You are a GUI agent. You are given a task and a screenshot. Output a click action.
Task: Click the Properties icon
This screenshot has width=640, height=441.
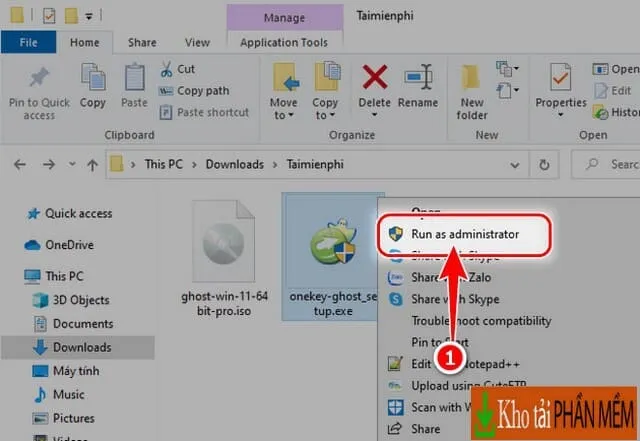pyautogui.click(x=560, y=77)
